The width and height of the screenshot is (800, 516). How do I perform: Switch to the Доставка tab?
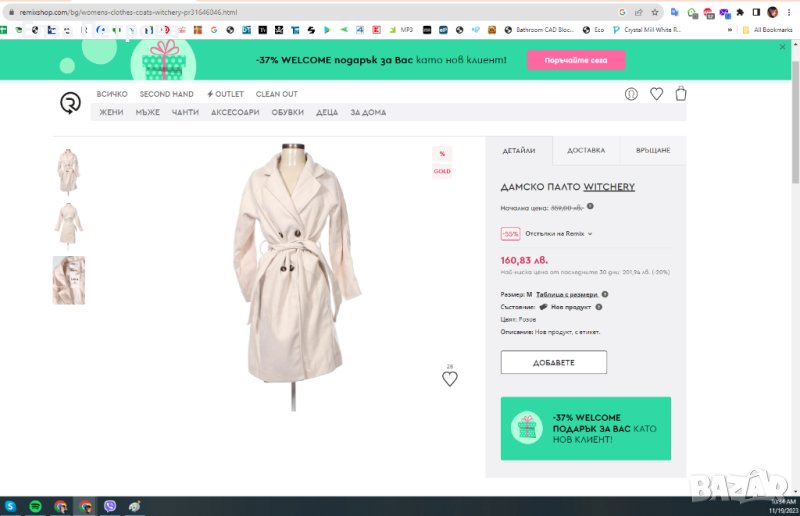pos(586,150)
